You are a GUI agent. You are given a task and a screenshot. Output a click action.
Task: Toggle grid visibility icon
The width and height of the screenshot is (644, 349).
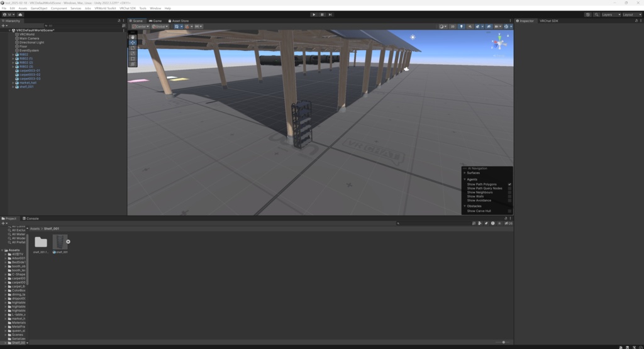pyautogui.click(x=177, y=26)
